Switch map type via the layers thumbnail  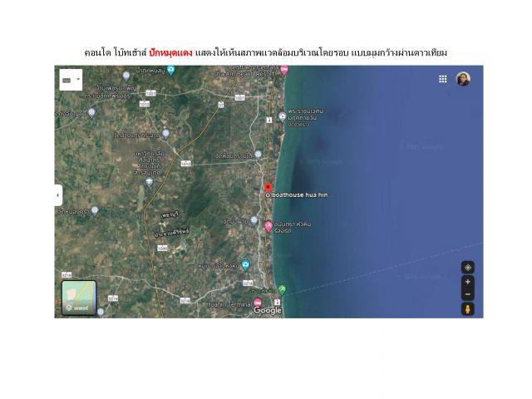[79, 298]
